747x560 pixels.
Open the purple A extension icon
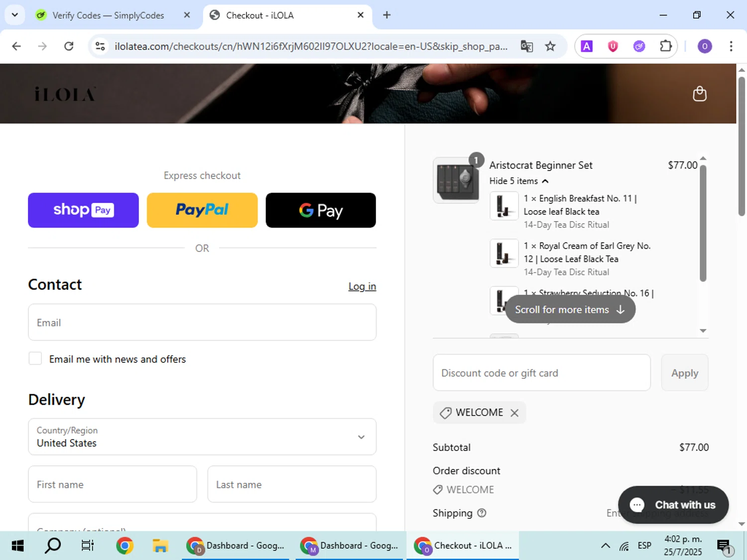[x=587, y=46]
